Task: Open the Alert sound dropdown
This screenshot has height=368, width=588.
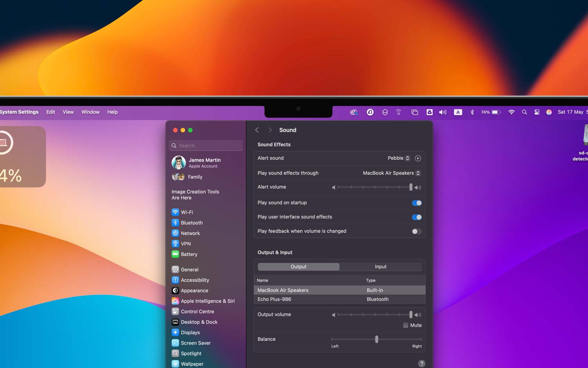Action: (398, 158)
